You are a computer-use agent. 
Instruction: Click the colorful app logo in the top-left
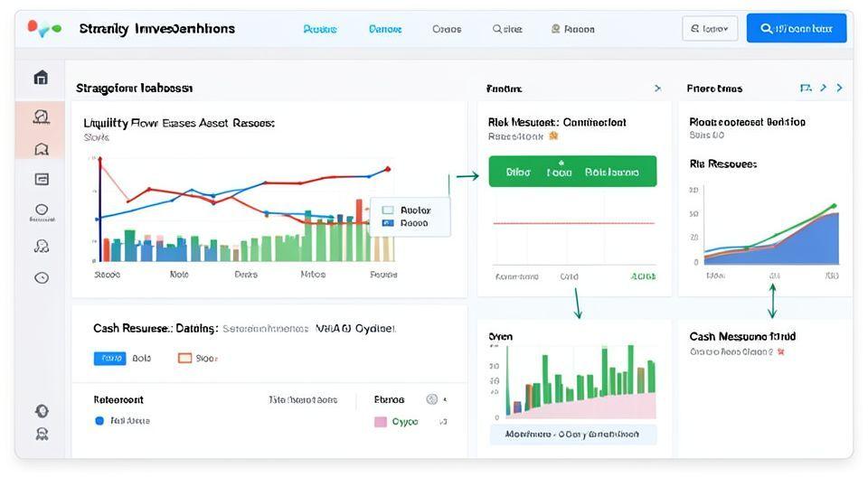[x=44, y=29]
